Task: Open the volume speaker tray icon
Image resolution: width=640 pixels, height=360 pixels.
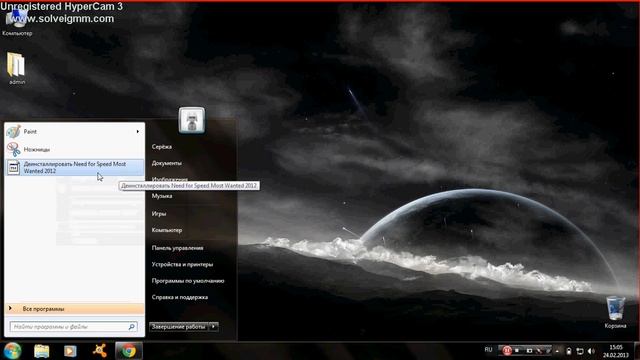Action: (591, 351)
